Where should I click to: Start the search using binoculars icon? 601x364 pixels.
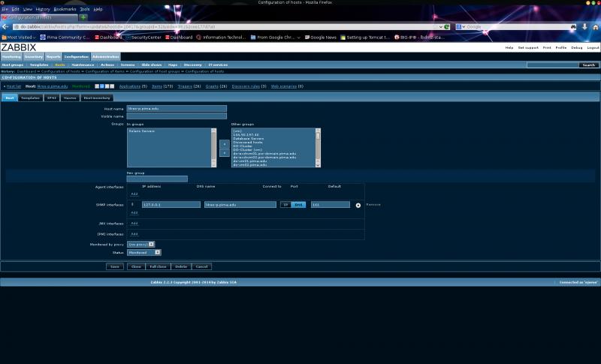point(573,27)
